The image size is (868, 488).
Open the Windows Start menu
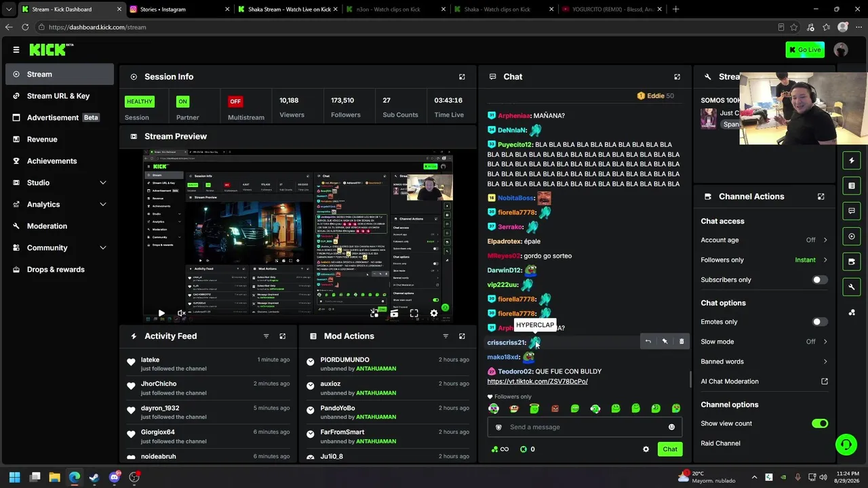pos(14,477)
